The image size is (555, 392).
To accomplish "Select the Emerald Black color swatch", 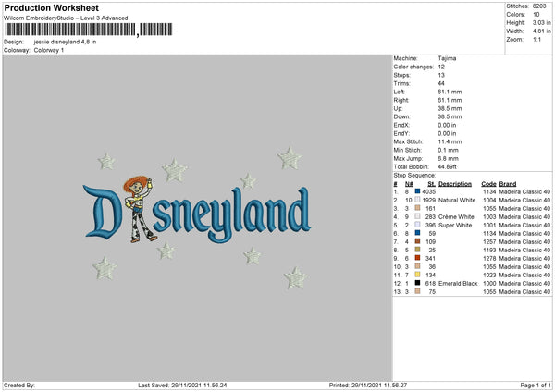I will 417,283.
